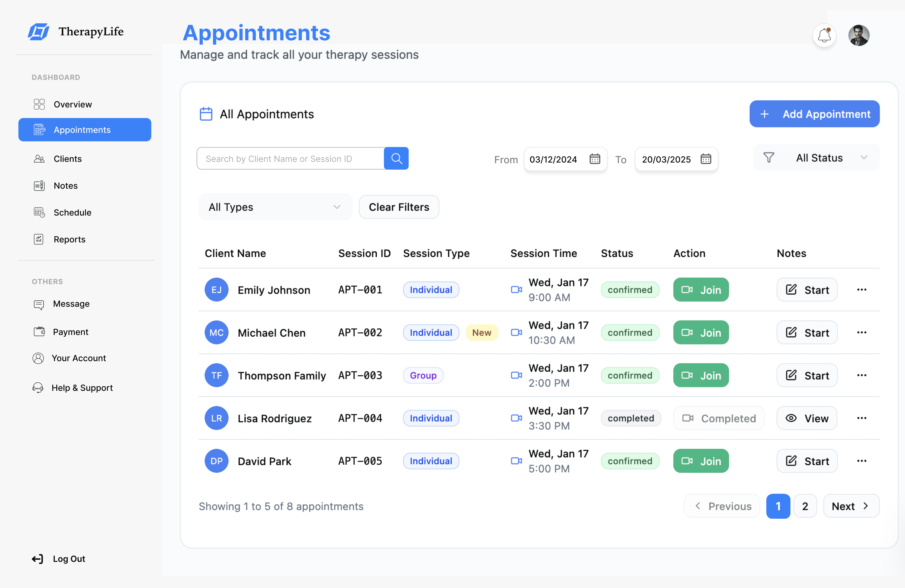Click the Add Appointment button
This screenshot has width=905, height=588.
pos(814,114)
